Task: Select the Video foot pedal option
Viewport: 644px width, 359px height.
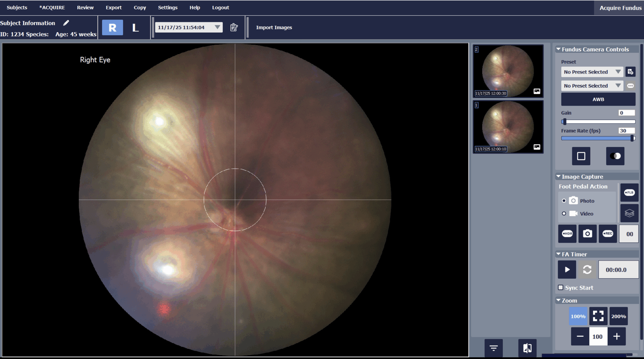Action: click(x=564, y=213)
